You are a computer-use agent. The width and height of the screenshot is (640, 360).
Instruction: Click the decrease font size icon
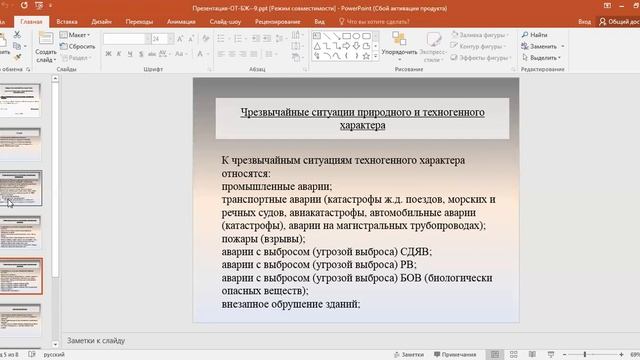tap(191, 39)
